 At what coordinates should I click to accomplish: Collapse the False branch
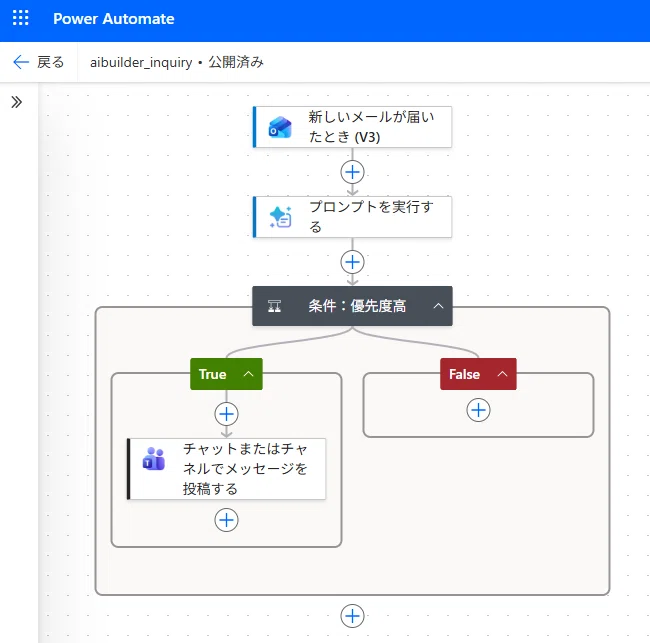pyautogui.click(x=502, y=374)
